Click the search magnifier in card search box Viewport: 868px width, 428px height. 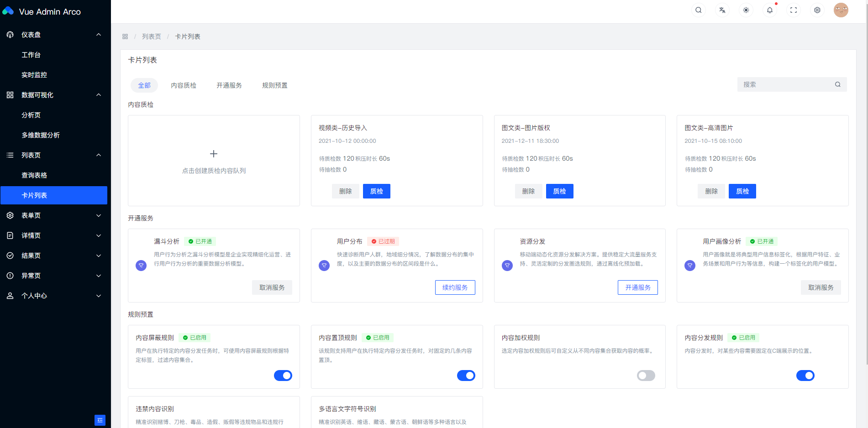[x=838, y=84]
